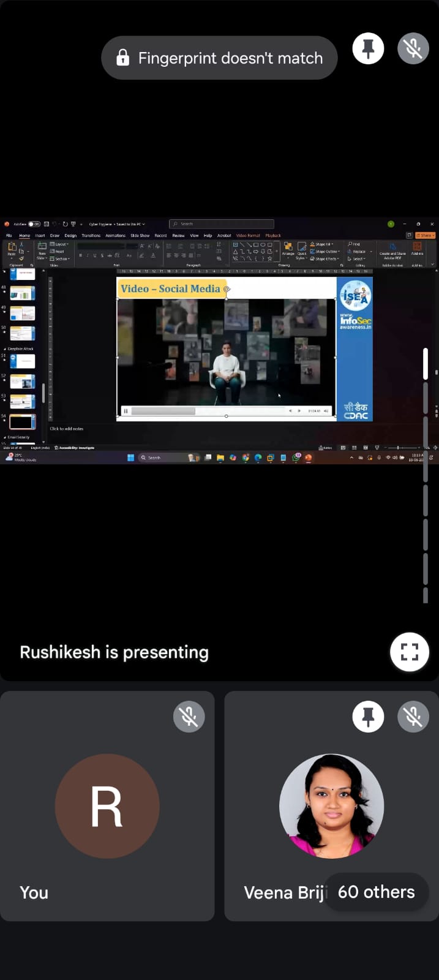439x980 pixels.
Task: Tap the muted mic icon on Veena's tile
Action: coord(413,716)
